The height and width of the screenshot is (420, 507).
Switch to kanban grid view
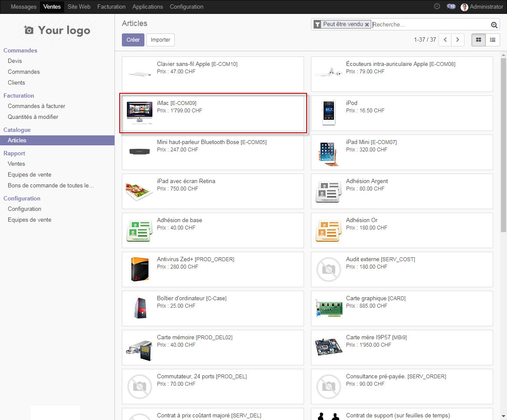(x=479, y=40)
